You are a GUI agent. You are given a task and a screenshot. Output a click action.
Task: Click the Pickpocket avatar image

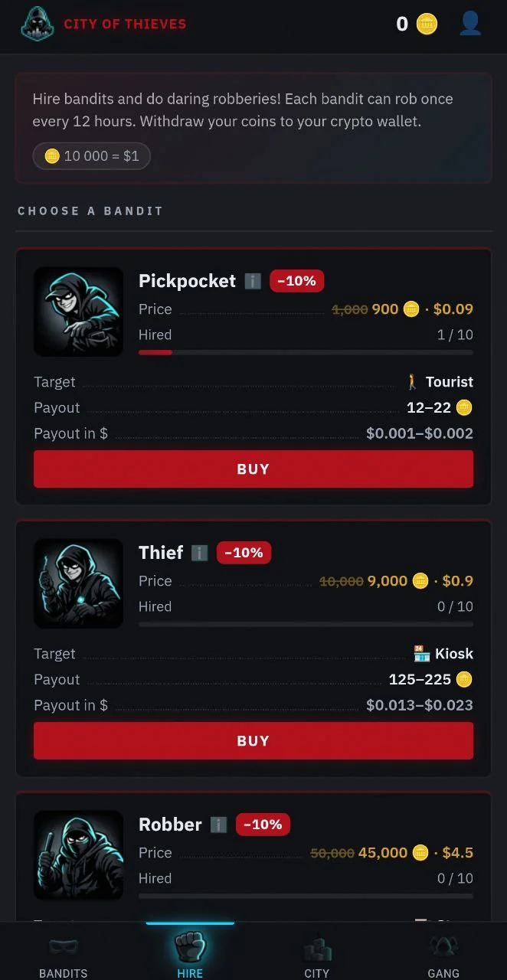point(78,312)
